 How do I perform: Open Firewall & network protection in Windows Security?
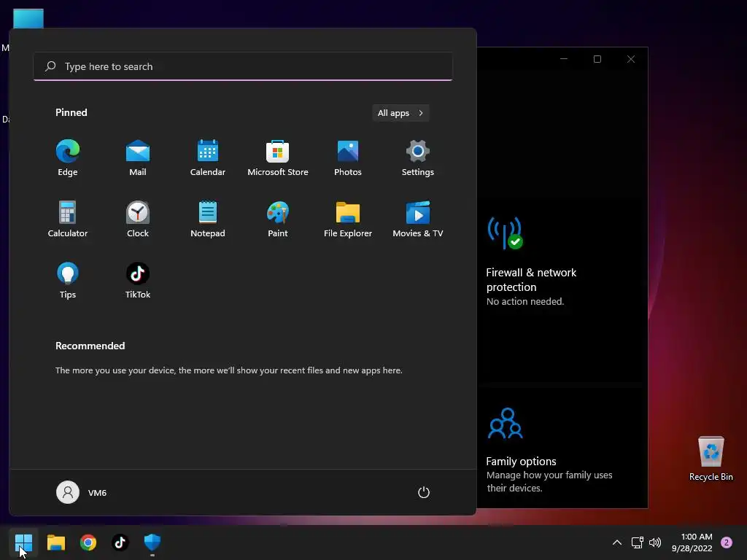click(x=531, y=279)
